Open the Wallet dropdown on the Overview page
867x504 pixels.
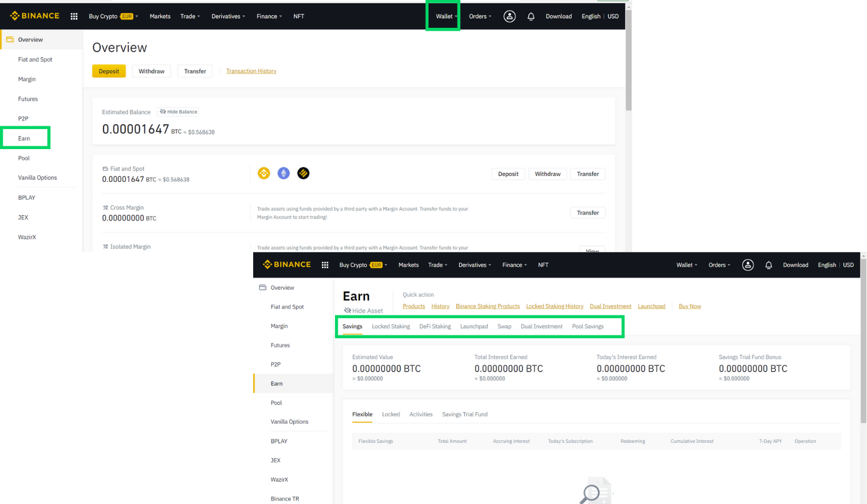coord(446,17)
